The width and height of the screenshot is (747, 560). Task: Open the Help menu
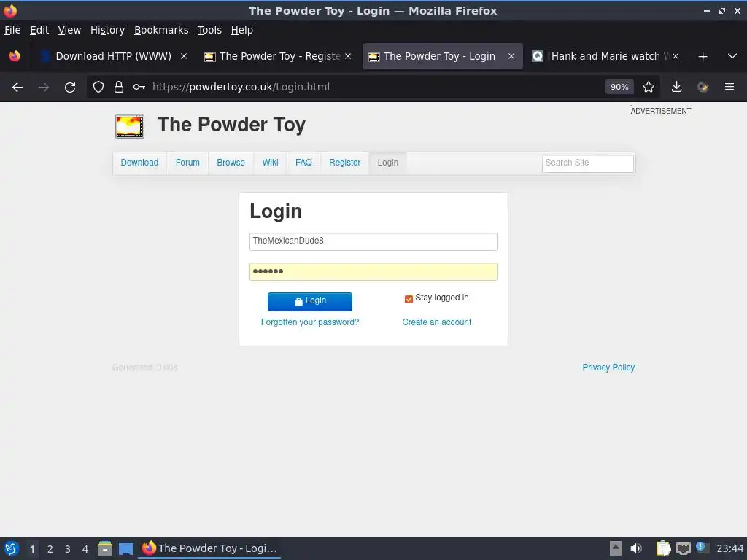pyautogui.click(x=242, y=30)
